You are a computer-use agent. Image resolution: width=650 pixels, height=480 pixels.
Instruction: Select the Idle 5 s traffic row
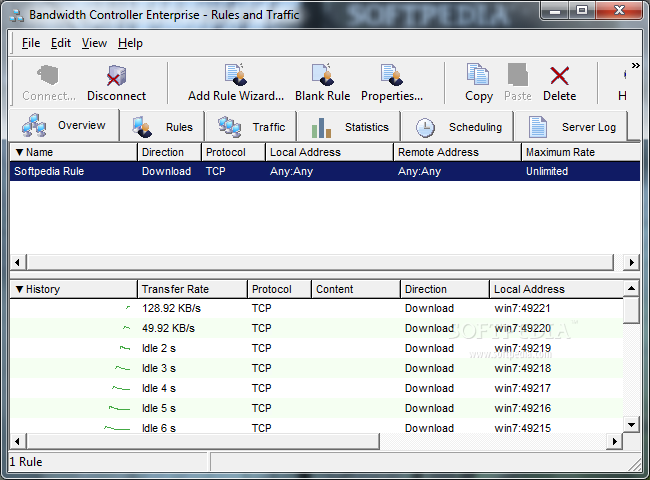tap(316, 408)
